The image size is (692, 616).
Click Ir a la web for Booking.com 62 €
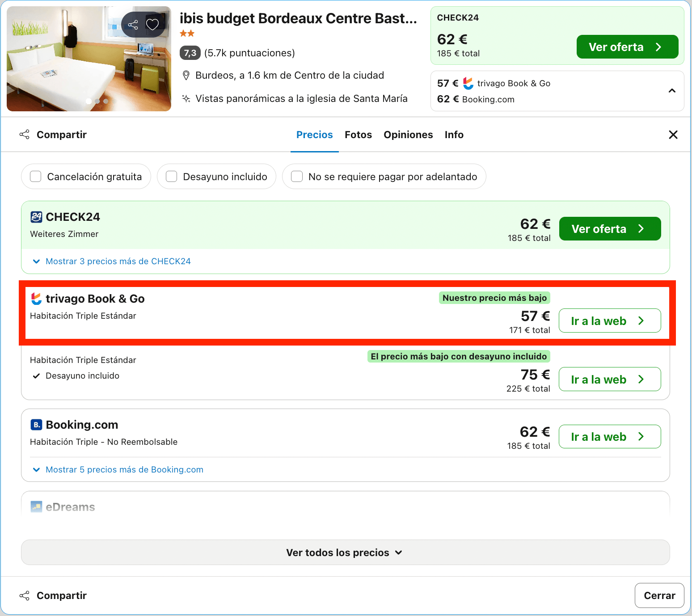610,436
